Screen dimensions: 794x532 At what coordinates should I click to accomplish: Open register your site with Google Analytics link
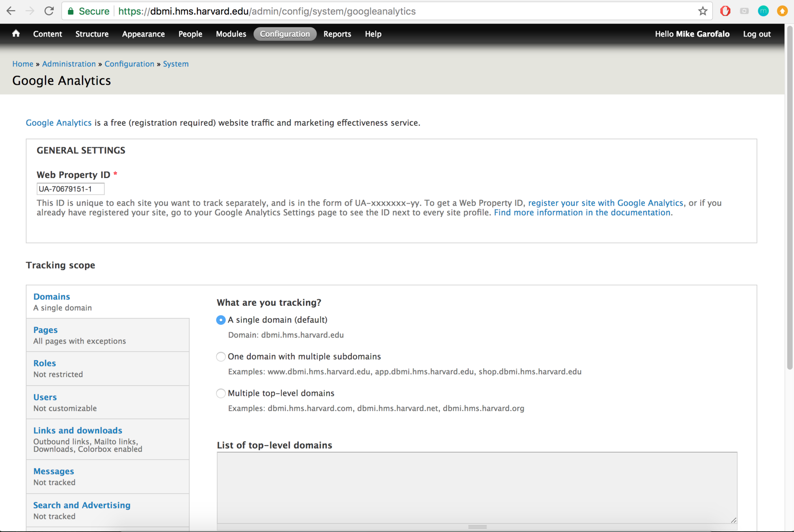point(606,203)
